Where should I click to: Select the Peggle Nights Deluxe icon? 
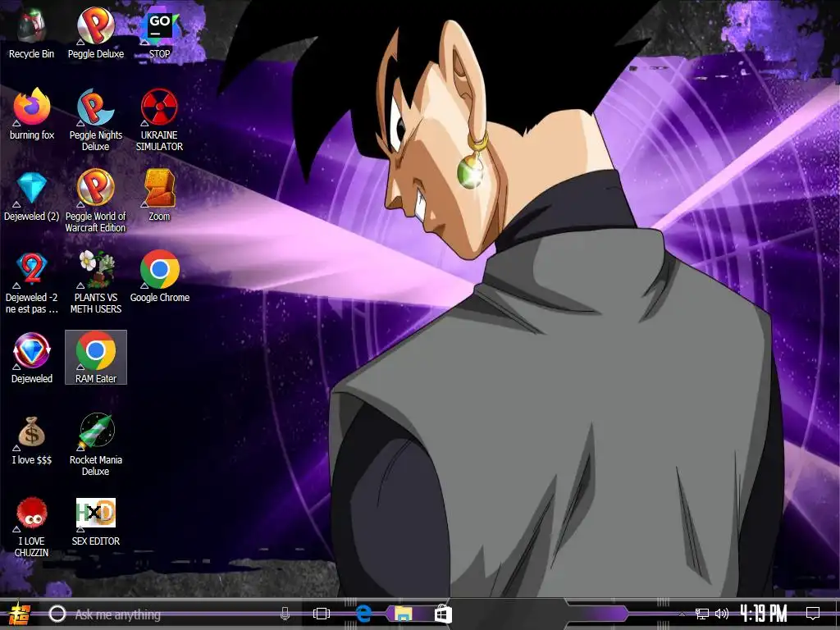tap(95, 120)
